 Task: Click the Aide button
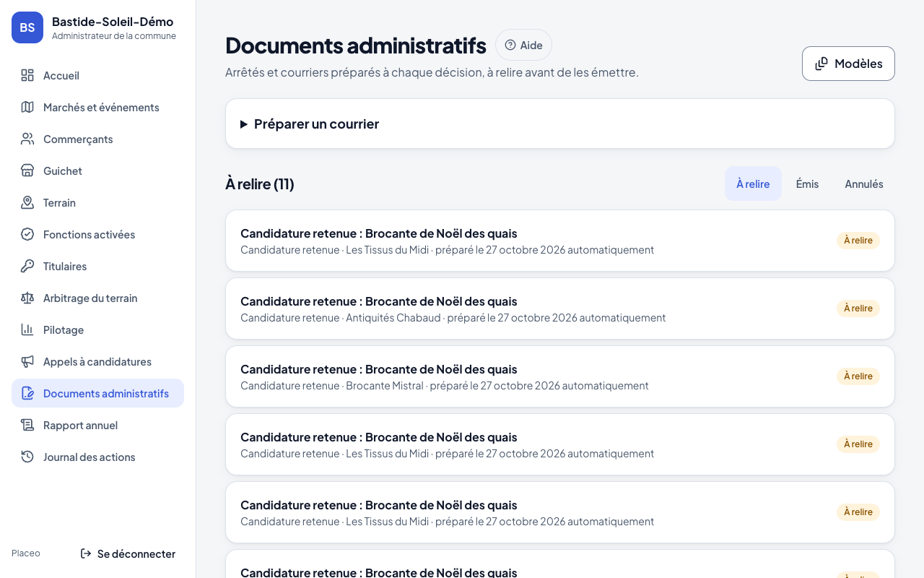[x=523, y=45]
